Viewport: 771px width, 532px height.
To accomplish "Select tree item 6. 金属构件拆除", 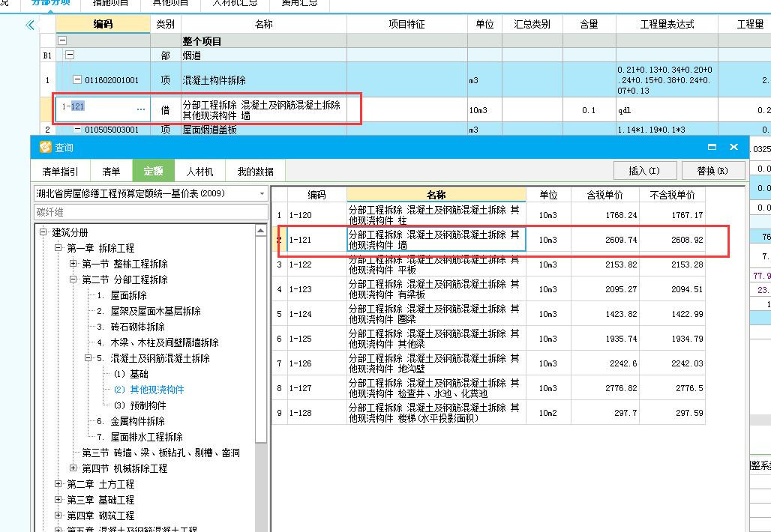I will click(130, 421).
